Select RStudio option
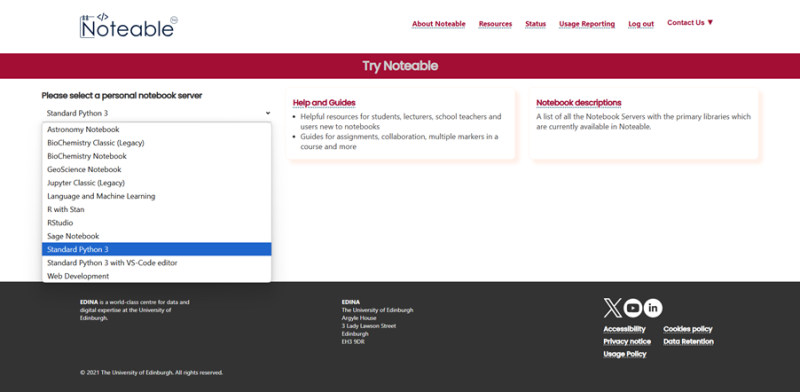 click(x=157, y=223)
